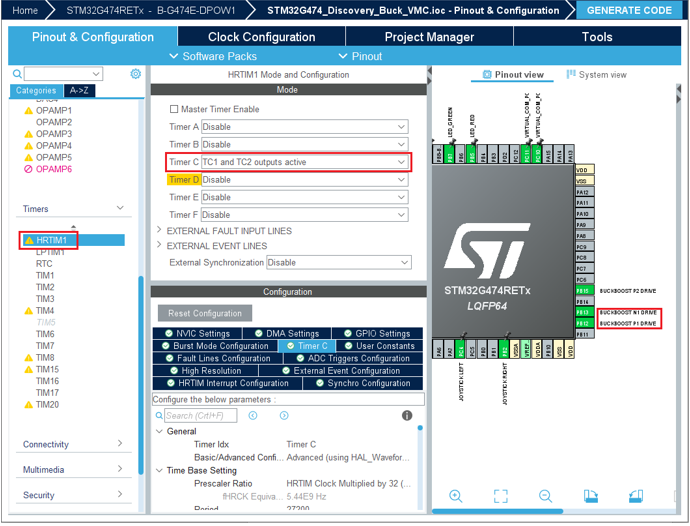Select TIM1 in the Timers list
The image size is (690, 526).
[x=45, y=276]
